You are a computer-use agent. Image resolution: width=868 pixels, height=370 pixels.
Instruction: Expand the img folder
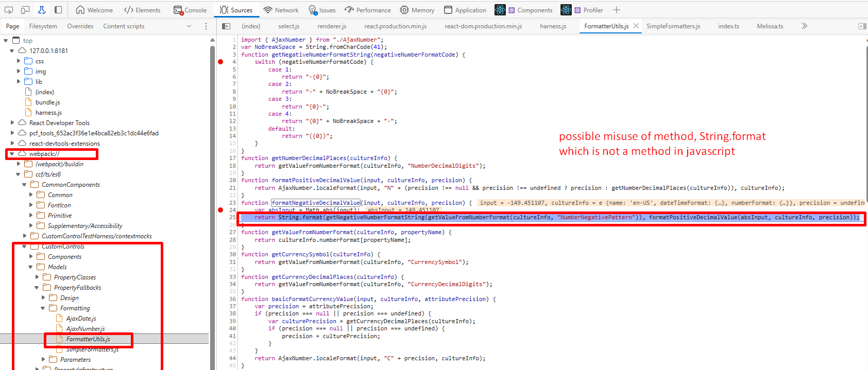pyautogui.click(x=19, y=72)
